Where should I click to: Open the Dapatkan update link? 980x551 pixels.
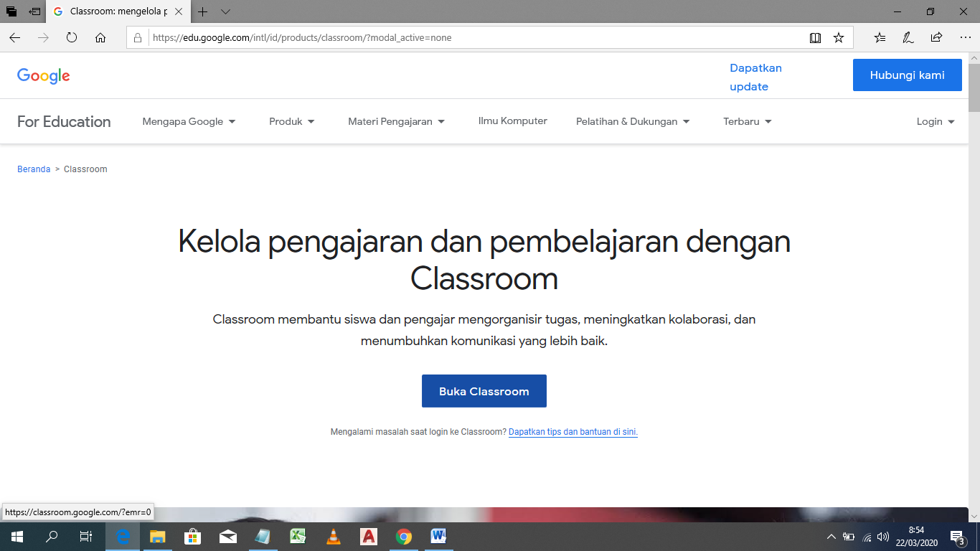coord(755,77)
